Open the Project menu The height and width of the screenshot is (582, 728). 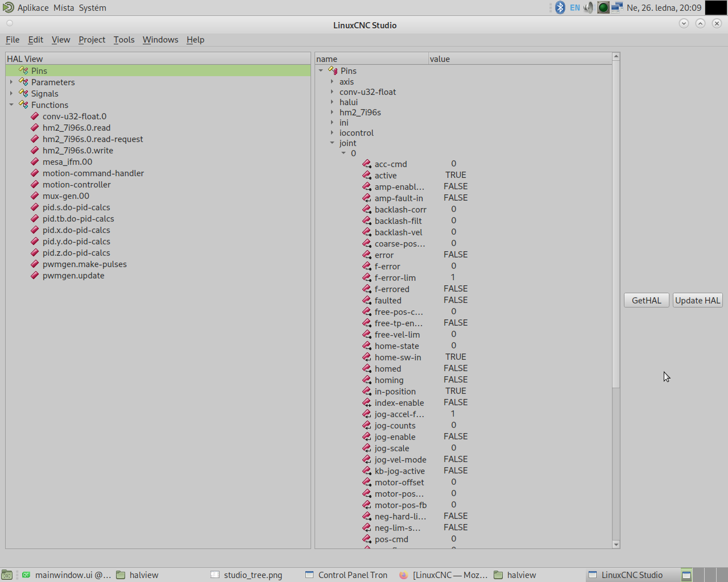92,40
